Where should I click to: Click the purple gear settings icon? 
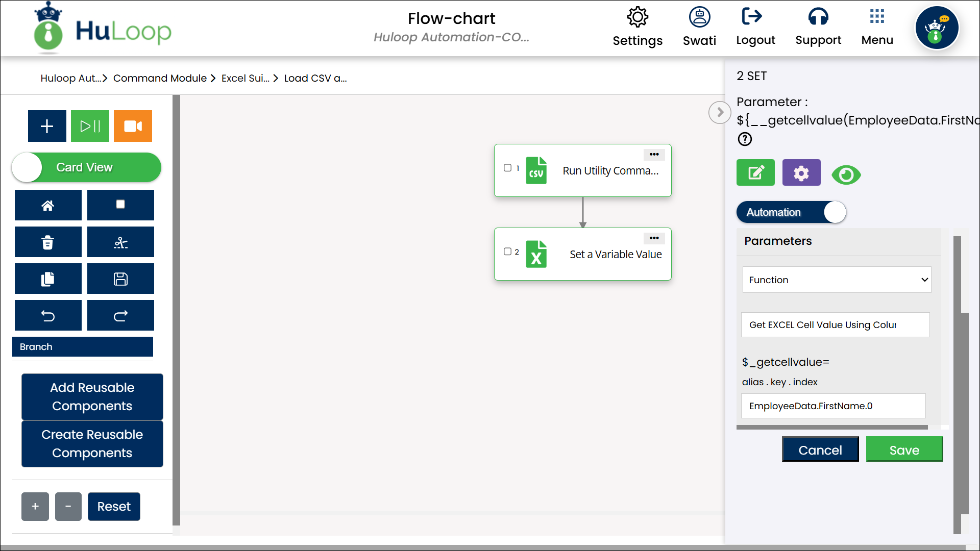click(801, 173)
